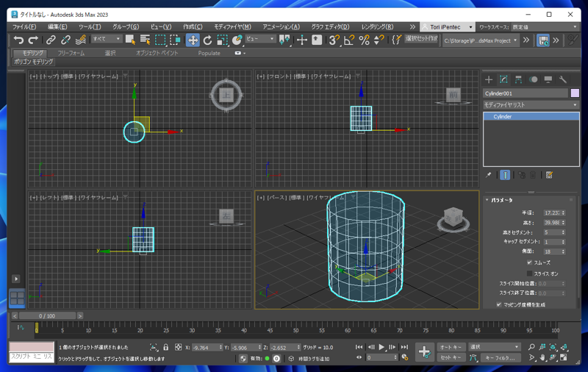Enable the スライス オン checkbox
The image size is (588, 372).
(x=529, y=273)
